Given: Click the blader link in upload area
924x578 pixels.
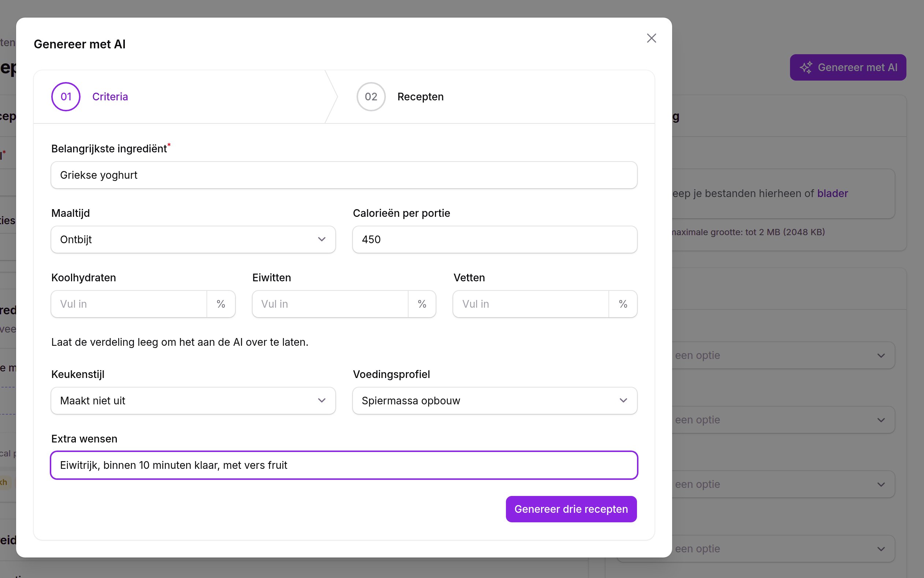Looking at the screenshot, I should point(832,193).
